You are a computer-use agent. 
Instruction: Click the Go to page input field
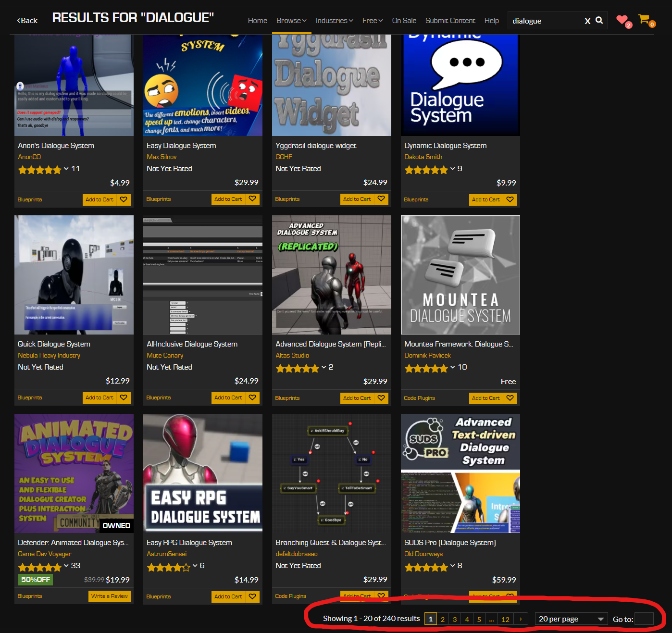point(644,619)
